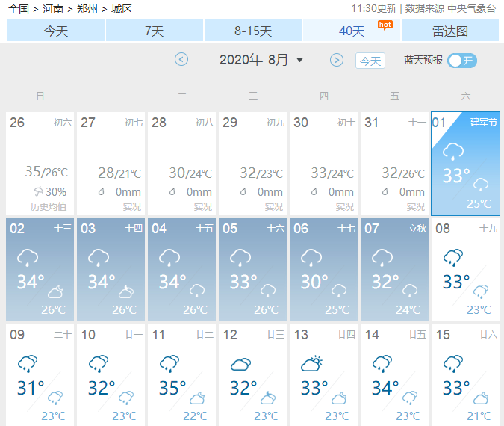Screen dimensions: 504x426
Task: Switch to the 8-15天 tab
Action: click(x=253, y=30)
